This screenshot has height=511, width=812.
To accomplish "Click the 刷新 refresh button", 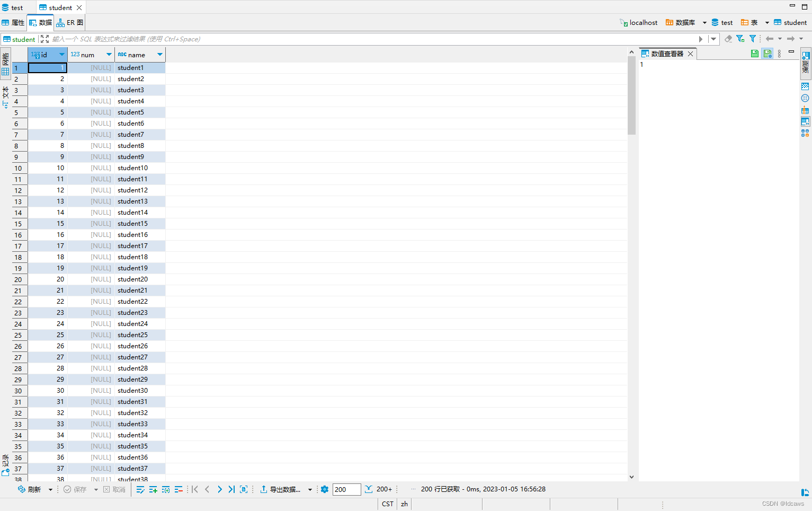I will point(30,489).
